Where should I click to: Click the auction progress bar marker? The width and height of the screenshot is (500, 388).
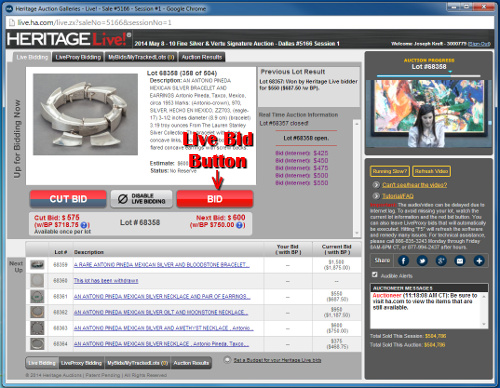click(x=450, y=72)
